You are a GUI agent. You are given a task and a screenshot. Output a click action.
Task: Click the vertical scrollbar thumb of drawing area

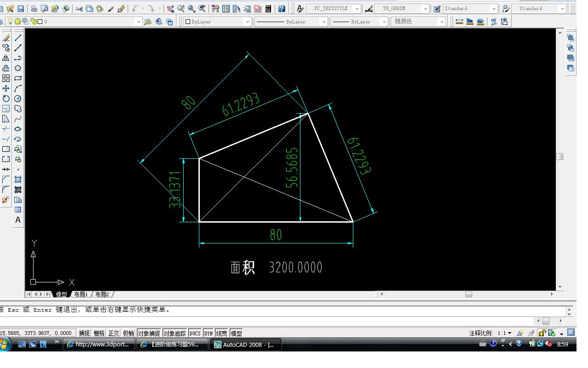(x=560, y=156)
